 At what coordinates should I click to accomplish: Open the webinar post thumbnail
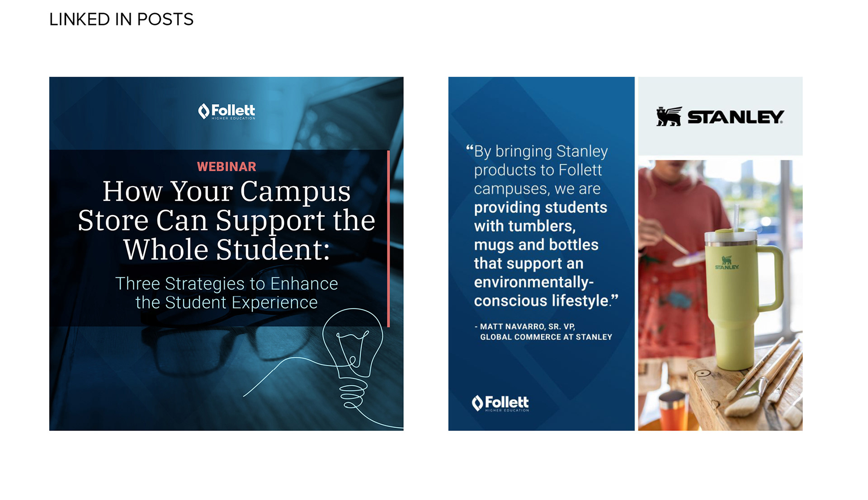point(226,253)
